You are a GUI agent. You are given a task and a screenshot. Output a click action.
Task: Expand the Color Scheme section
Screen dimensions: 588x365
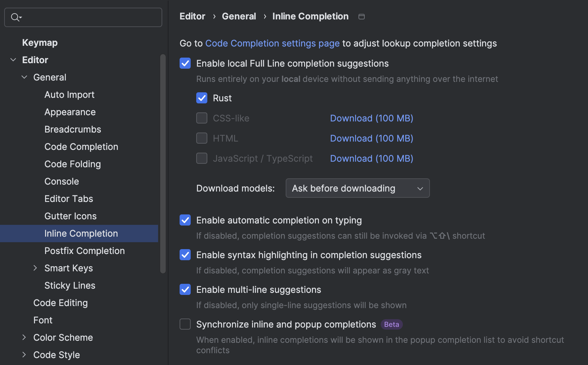[x=24, y=338]
